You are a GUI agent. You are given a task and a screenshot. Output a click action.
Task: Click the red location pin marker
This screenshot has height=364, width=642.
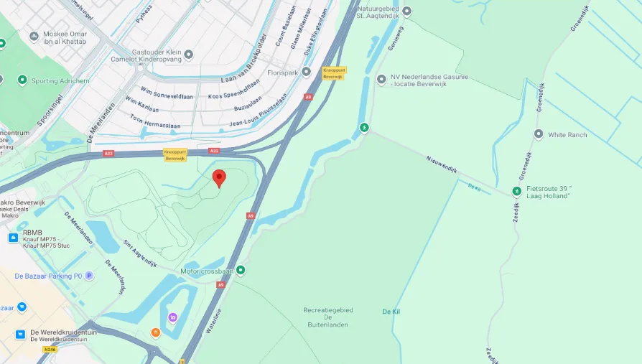(x=220, y=179)
